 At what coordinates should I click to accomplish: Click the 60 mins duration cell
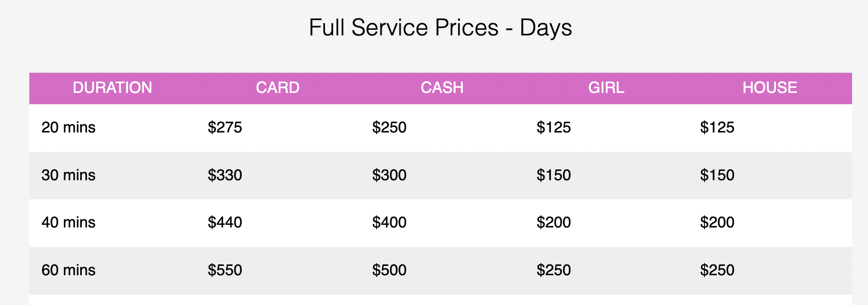(x=68, y=270)
